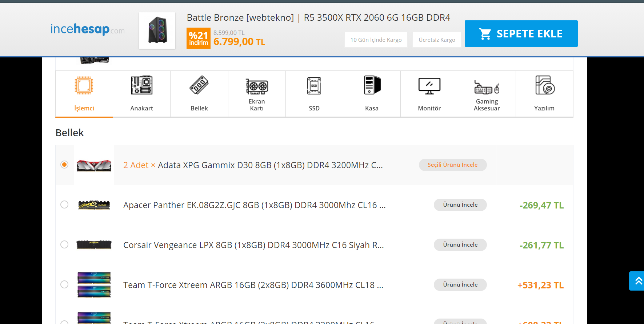Image resolution: width=644 pixels, height=324 pixels.
Task: Select the Monitör display icon
Action: coord(429,86)
